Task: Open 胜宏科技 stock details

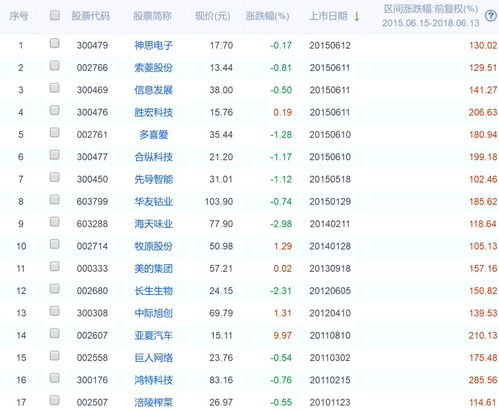Action: 153,112
